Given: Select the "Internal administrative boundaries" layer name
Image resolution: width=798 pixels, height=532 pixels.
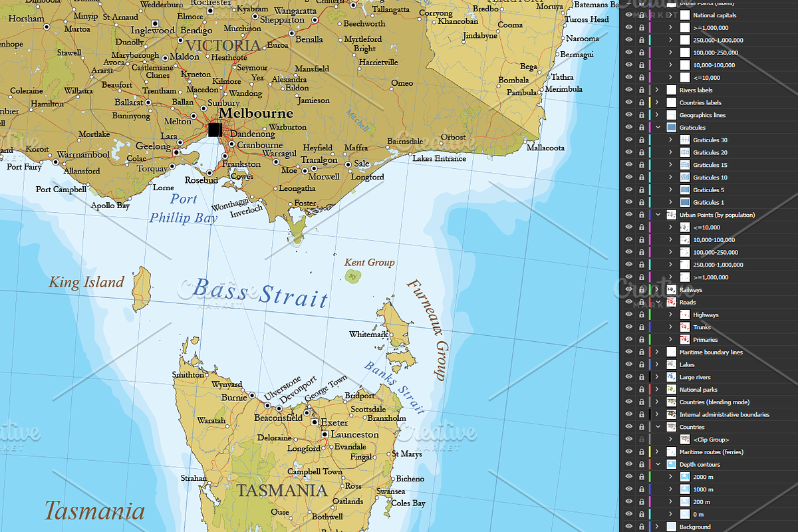Looking at the screenshot, I should click(724, 414).
